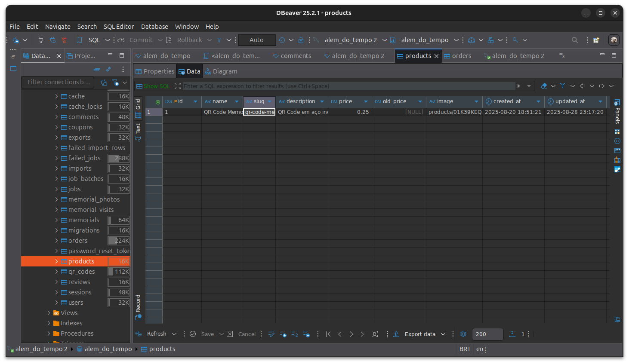Expand the qr_codes table node

[x=56, y=272]
